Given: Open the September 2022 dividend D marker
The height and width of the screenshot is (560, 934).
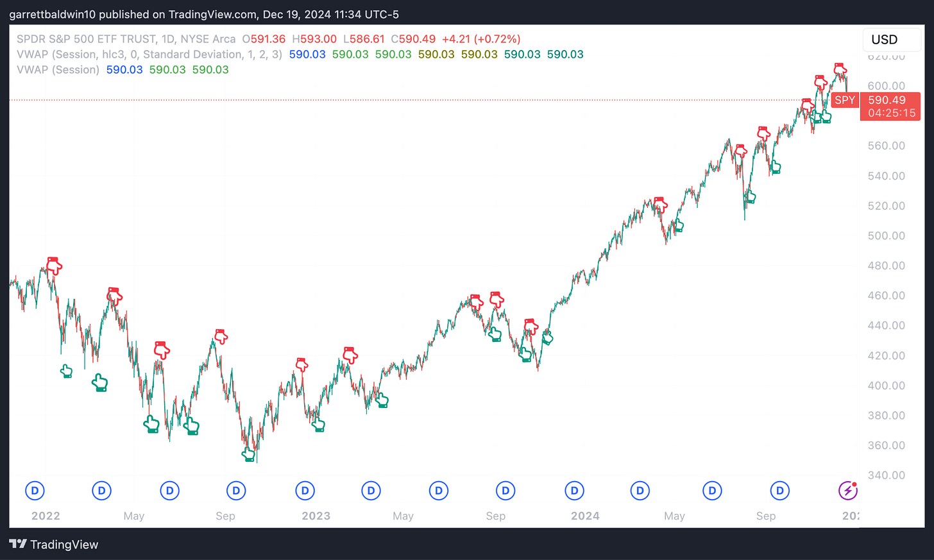Looking at the screenshot, I should (x=236, y=491).
